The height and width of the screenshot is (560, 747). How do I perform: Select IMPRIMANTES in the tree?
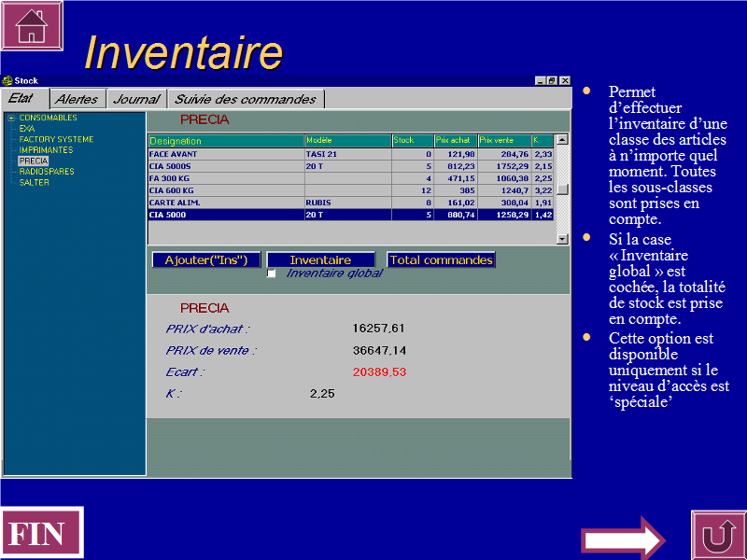[x=46, y=150]
